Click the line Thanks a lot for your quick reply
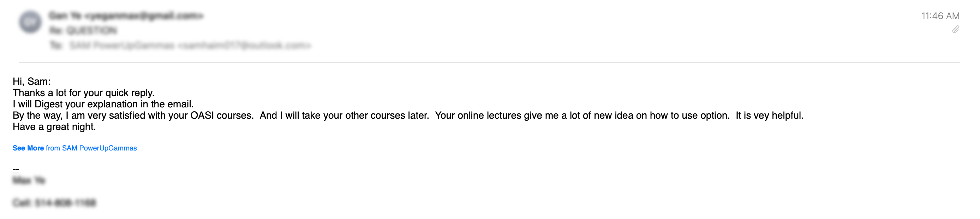Image resolution: width=980 pixels, height=219 pixels. coord(84,93)
